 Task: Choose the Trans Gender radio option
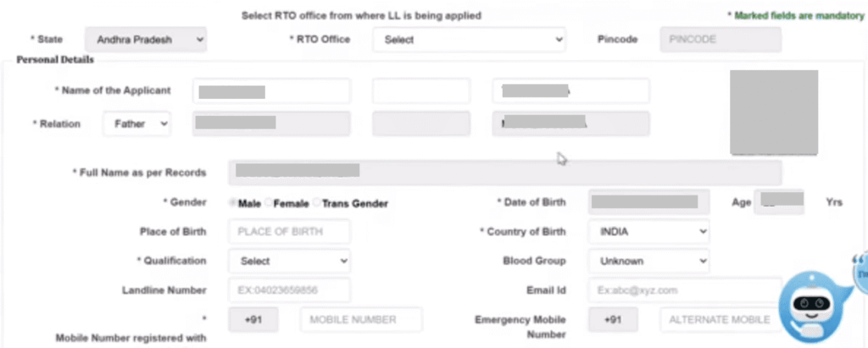[317, 203]
